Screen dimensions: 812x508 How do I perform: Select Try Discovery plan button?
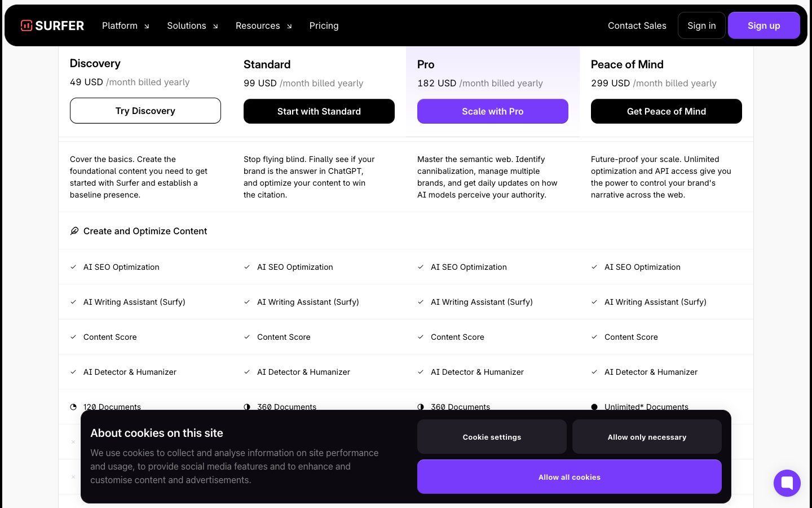coord(145,111)
